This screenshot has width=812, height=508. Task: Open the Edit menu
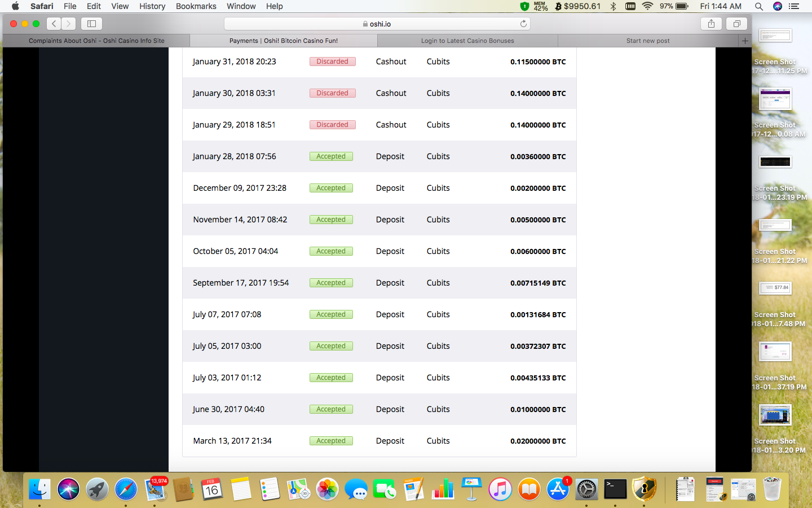(94, 6)
